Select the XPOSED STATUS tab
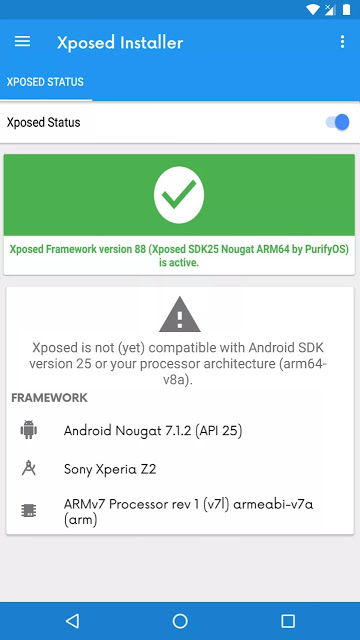Screen dimensions: 360x640 click(45, 82)
